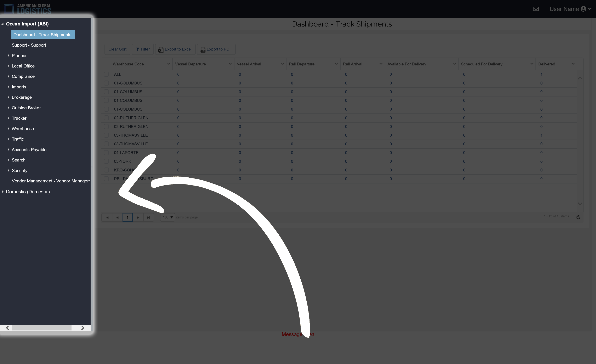Click the Export to PDF button
Viewport: 596px width, 364px height.
(x=216, y=49)
